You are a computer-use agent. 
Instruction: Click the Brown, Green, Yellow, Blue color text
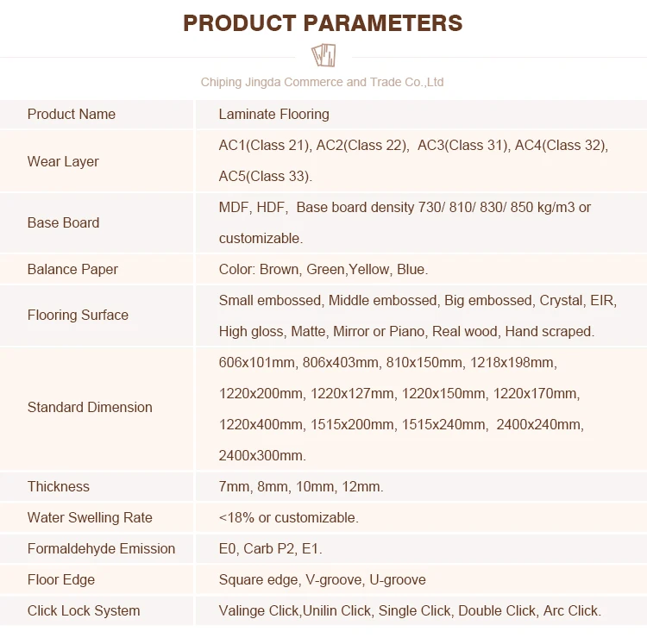pos(323,269)
